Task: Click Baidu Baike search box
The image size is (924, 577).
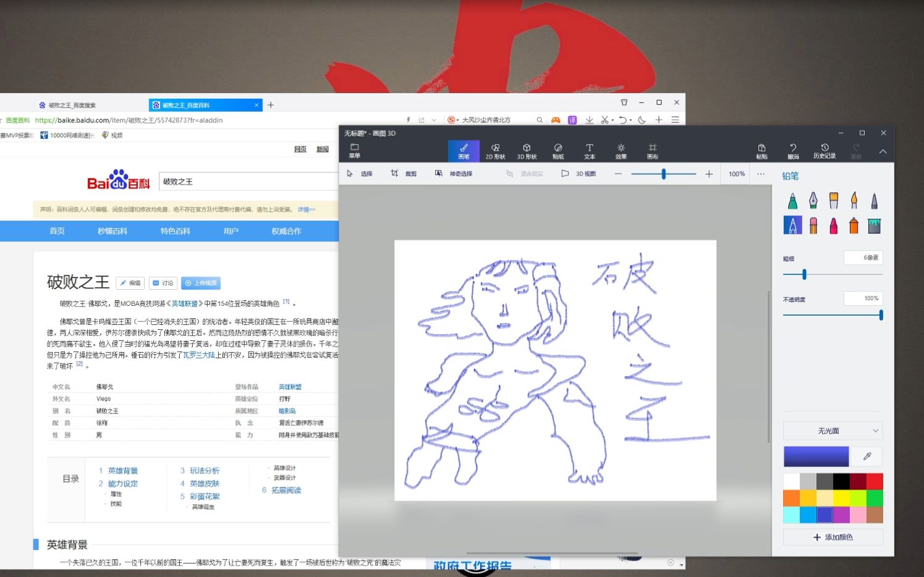Action: [x=248, y=182]
